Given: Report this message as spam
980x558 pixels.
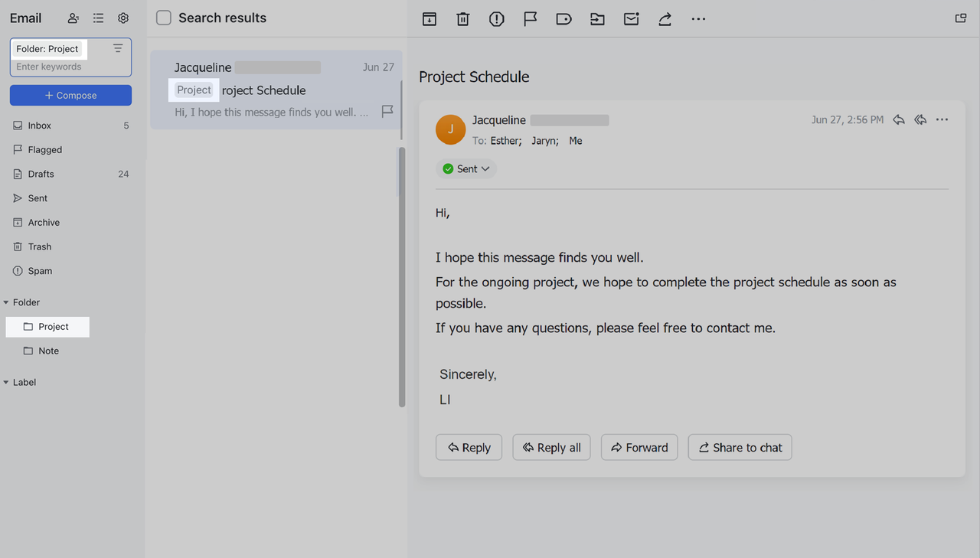Looking at the screenshot, I should (496, 18).
